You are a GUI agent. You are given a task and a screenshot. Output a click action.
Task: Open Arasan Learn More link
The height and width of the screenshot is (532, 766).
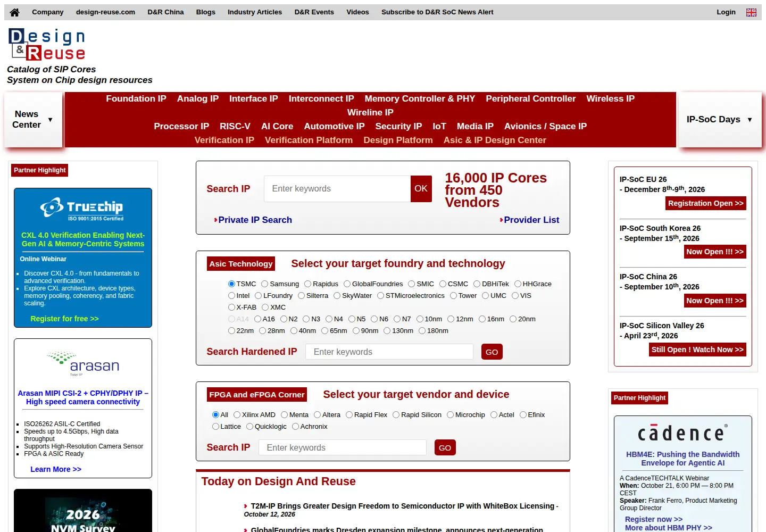(56, 469)
